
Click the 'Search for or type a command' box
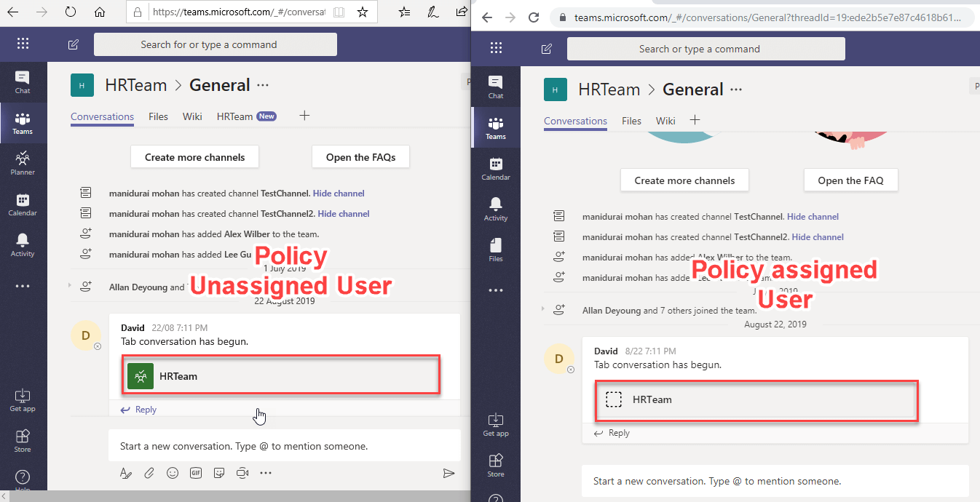[216, 44]
